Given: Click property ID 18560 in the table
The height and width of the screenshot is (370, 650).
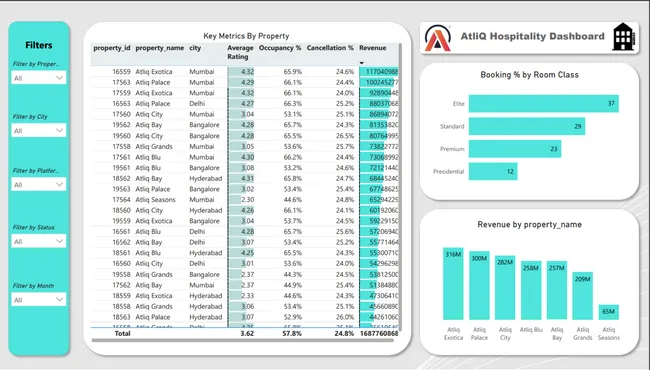Looking at the screenshot, I should click(121, 210).
